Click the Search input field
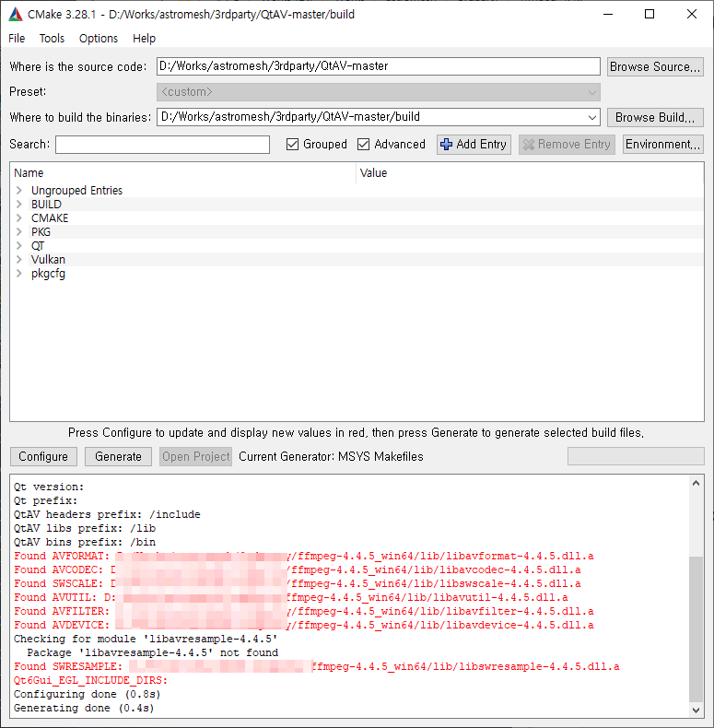 pos(162,145)
